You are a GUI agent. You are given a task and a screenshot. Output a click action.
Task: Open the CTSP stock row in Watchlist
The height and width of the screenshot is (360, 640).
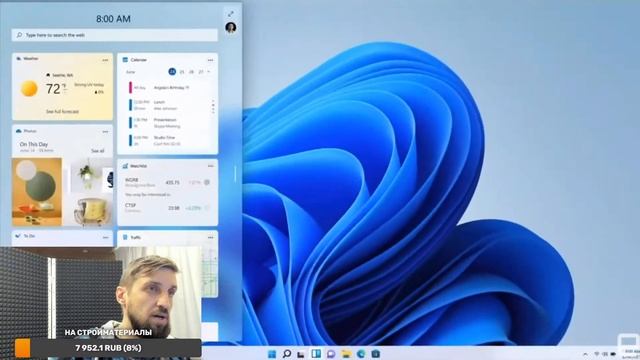pos(167,207)
